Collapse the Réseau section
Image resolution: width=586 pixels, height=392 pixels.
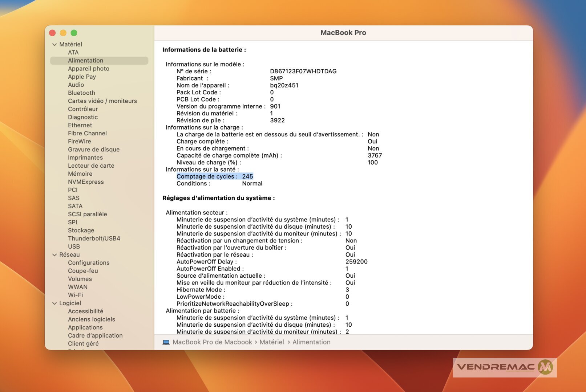click(x=54, y=255)
